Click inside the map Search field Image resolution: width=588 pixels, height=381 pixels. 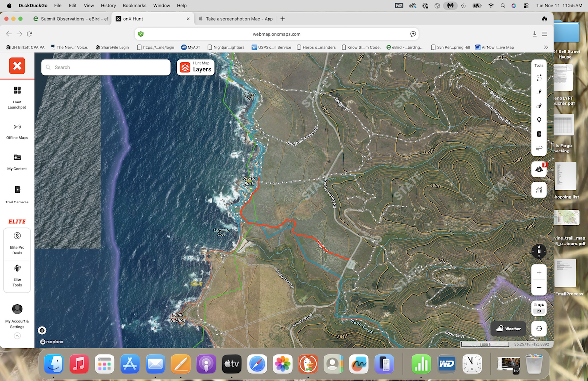(x=105, y=67)
